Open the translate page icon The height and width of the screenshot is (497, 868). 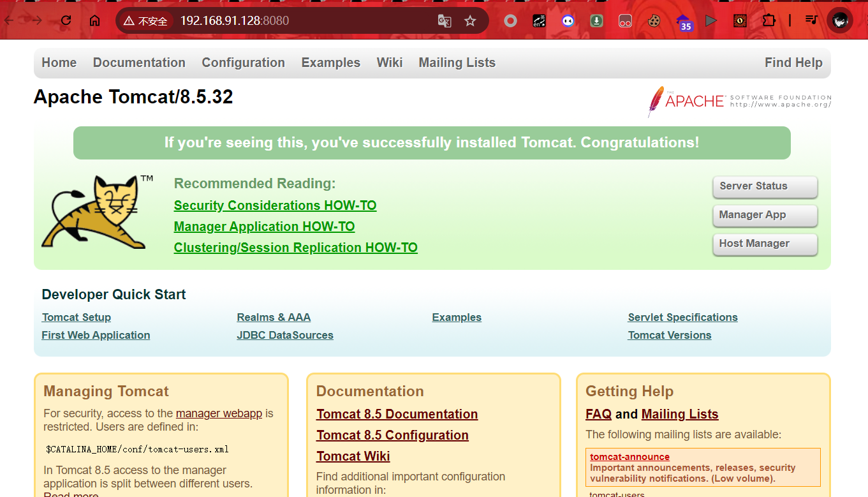click(x=445, y=21)
